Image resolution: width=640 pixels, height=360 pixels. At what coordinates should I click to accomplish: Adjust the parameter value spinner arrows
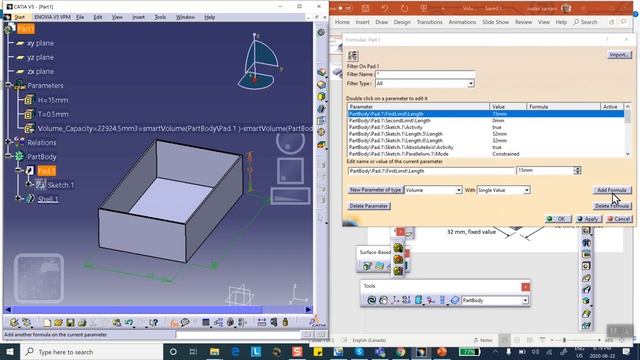[577, 171]
